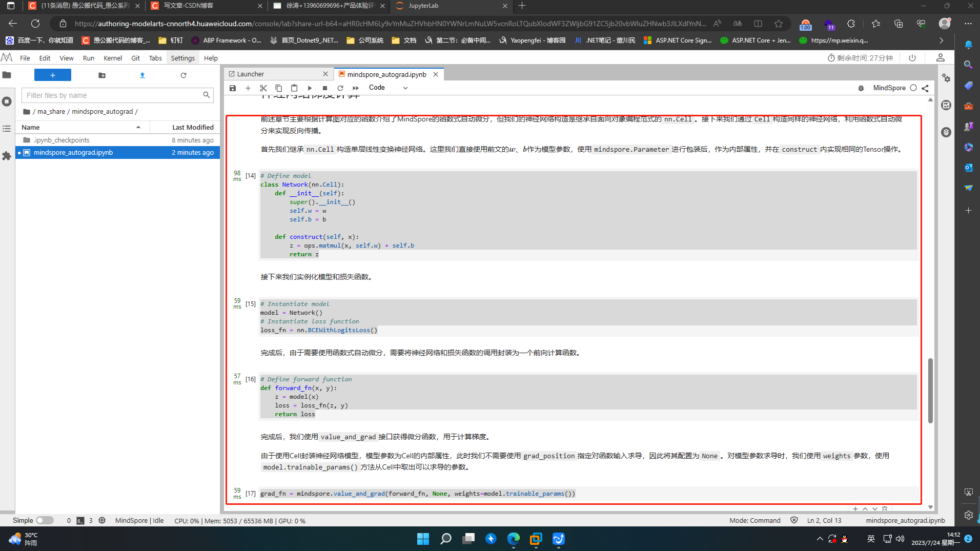Open Windows Start menu

pos(423,539)
